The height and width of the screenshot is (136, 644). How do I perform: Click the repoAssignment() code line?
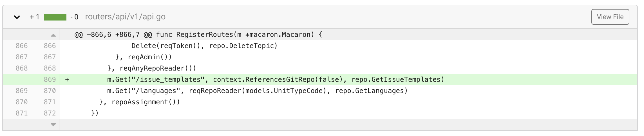(x=139, y=102)
